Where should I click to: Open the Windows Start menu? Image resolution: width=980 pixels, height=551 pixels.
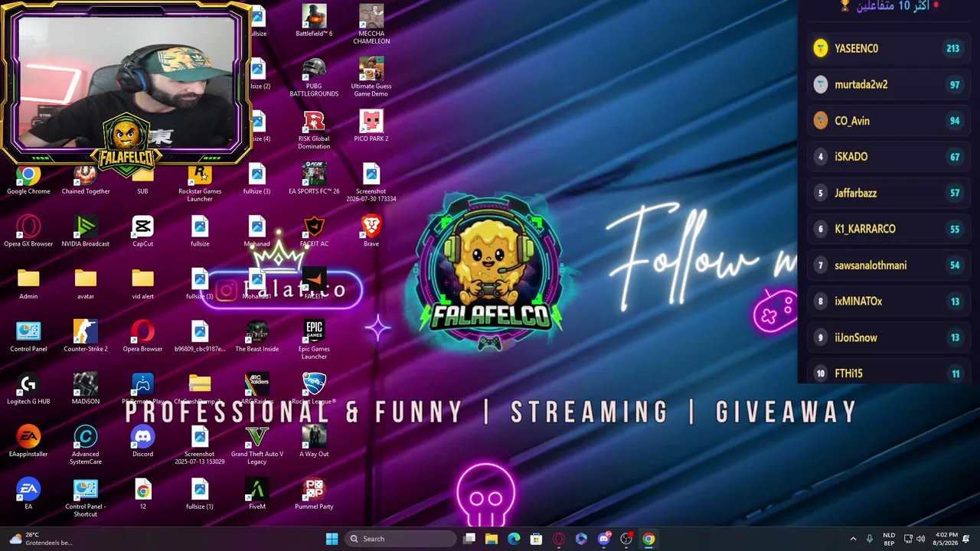(x=332, y=539)
